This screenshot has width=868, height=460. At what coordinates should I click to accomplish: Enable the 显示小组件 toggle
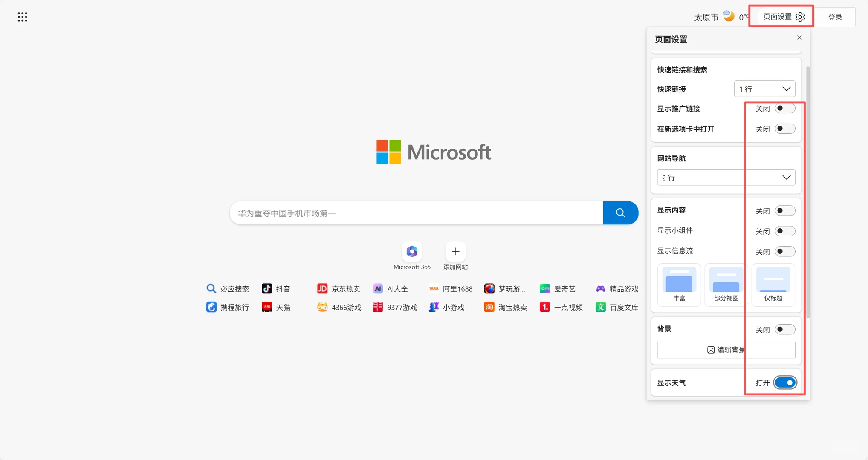tap(784, 231)
